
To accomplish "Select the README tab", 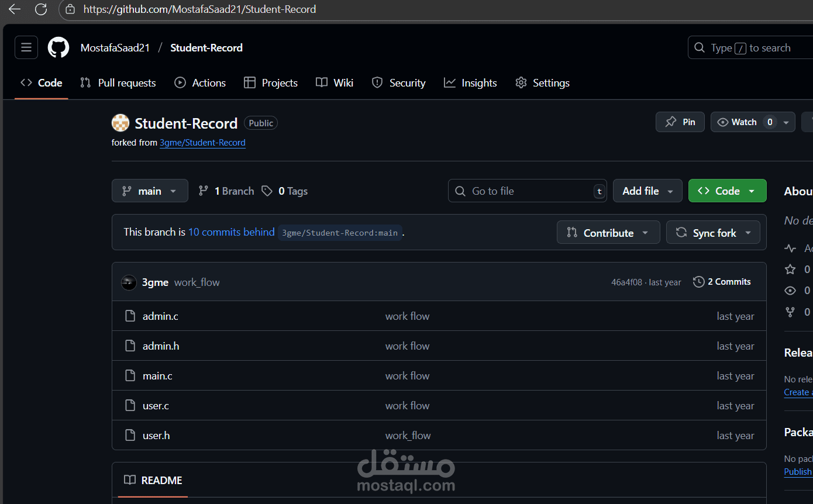I will [x=153, y=481].
